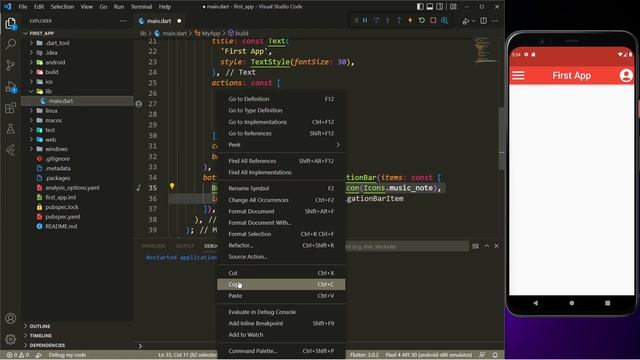Choose Refactor... in context menu
This screenshot has height=360, width=640.
click(281, 245)
